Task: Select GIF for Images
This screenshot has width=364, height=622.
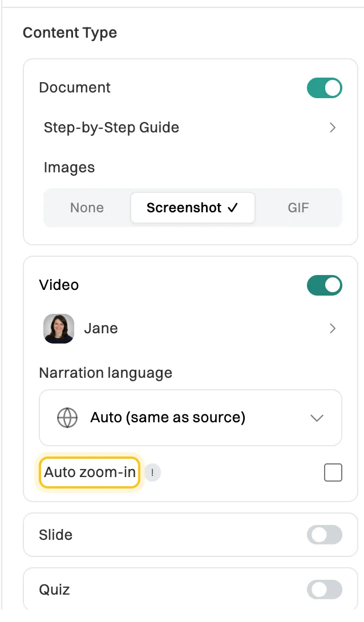Action: (x=298, y=208)
